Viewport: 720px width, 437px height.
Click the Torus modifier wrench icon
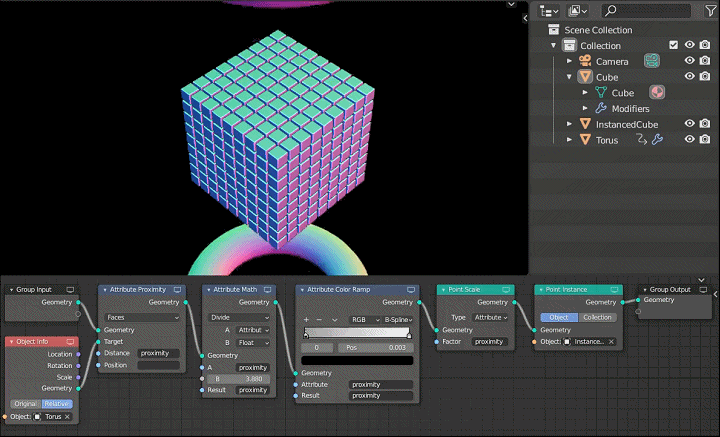pos(657,140)
